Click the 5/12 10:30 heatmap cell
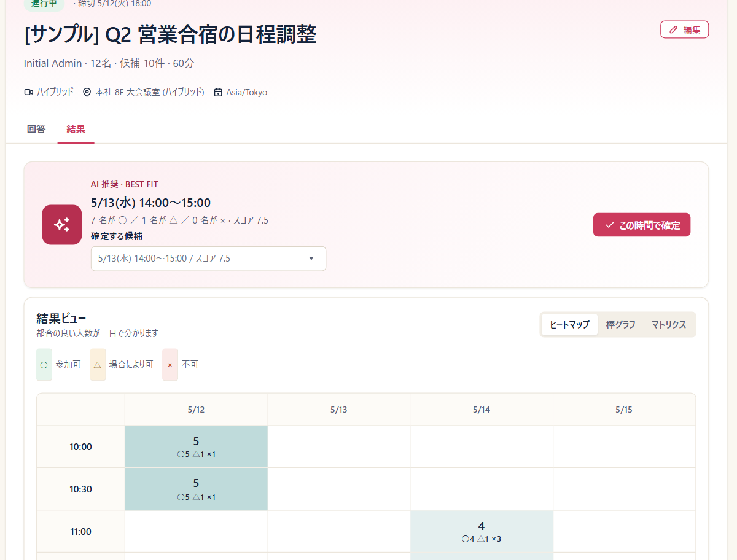Image resolution: width=737 pixels, height=560 pixels. 197,489
